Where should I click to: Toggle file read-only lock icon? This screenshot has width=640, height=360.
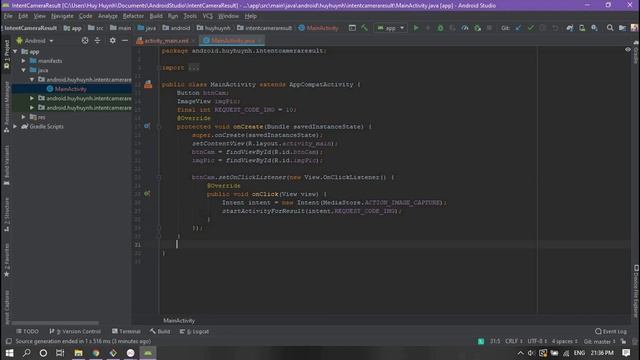click(623, 341)
